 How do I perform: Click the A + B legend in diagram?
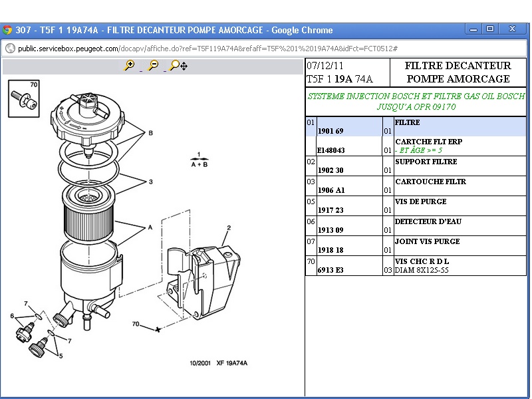coord(199,164)
